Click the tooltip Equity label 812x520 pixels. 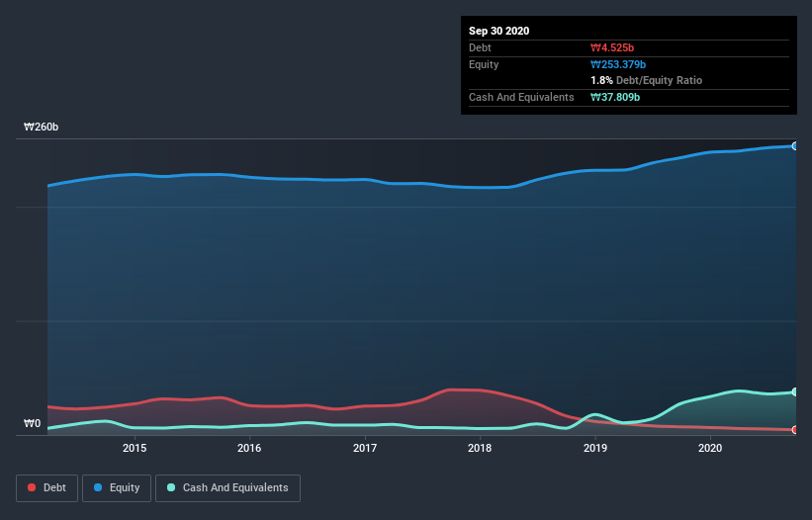484,64
